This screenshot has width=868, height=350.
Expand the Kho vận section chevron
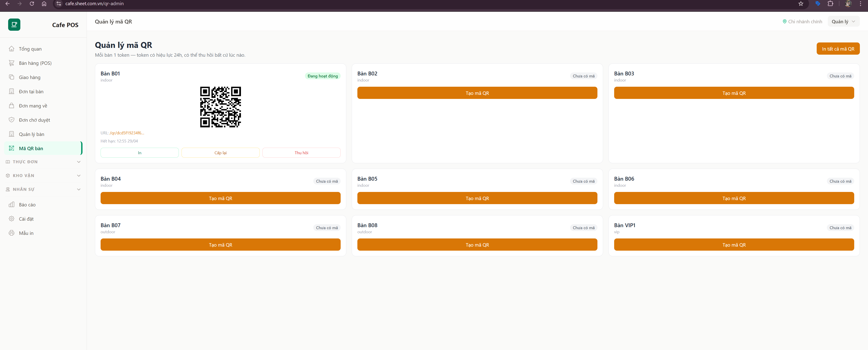tap(79, 176)
